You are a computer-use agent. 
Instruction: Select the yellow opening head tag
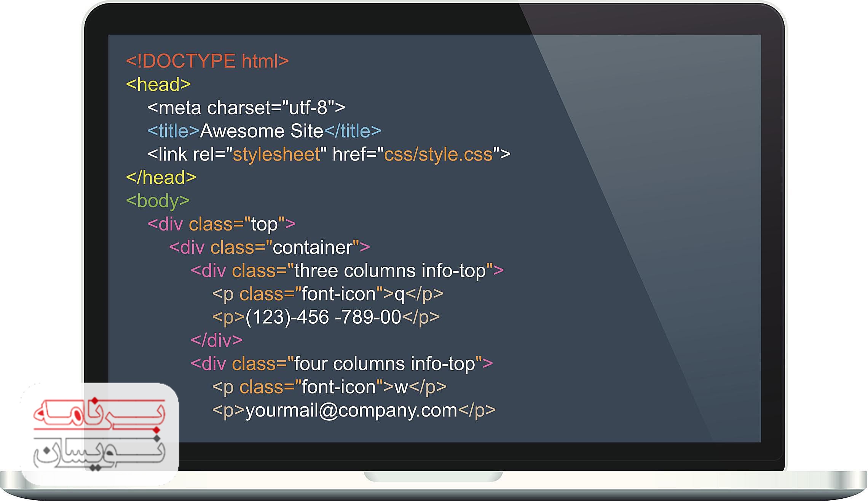(x=158, y=84)
